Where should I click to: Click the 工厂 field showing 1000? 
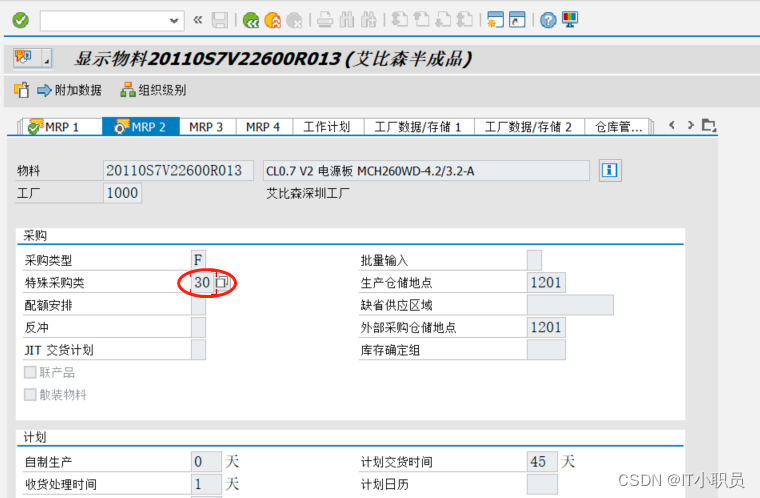[122, 193]
